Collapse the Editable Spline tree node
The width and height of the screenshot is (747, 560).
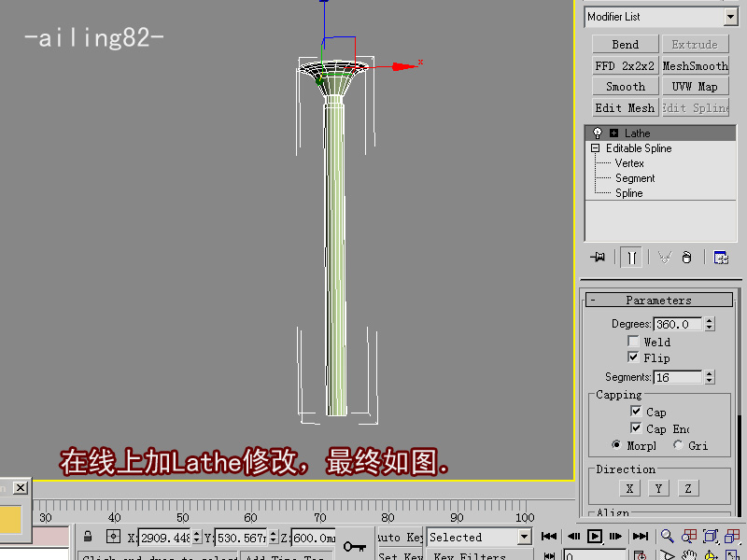595,148
